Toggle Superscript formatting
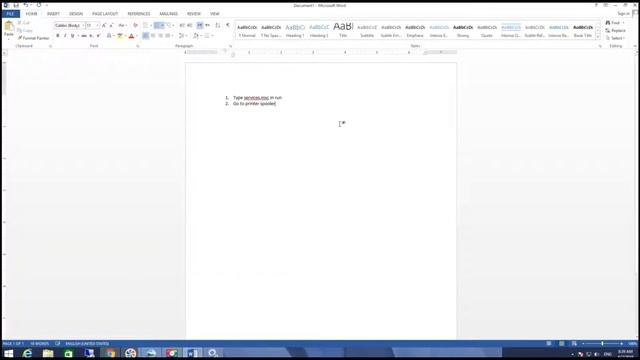The height and width of the screenshot is (360, 640). point(98,36)
